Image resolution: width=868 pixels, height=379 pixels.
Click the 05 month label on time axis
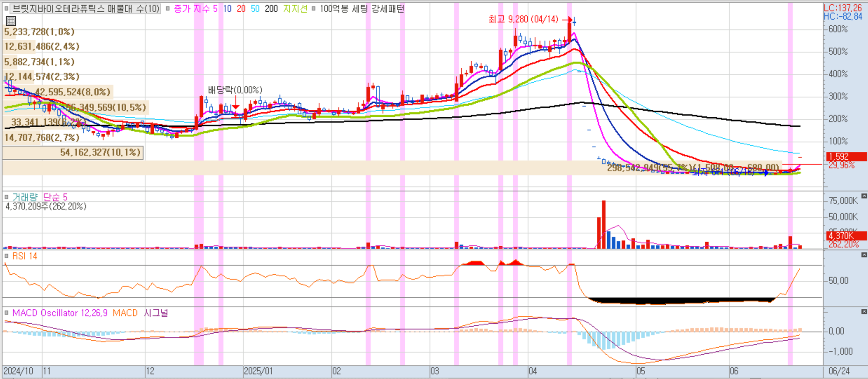(641, 372)
